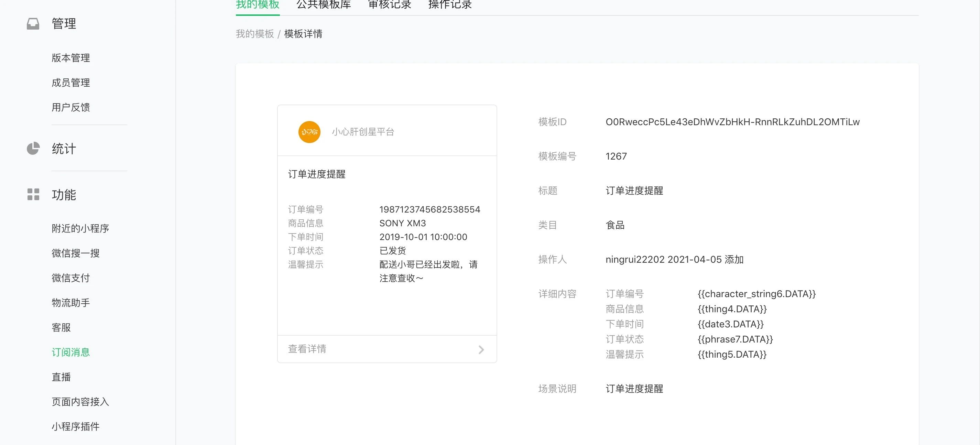Click the template ID text value
Image resolution: width=980 pixels, height=445 pixels.
(x=732, y=122)
